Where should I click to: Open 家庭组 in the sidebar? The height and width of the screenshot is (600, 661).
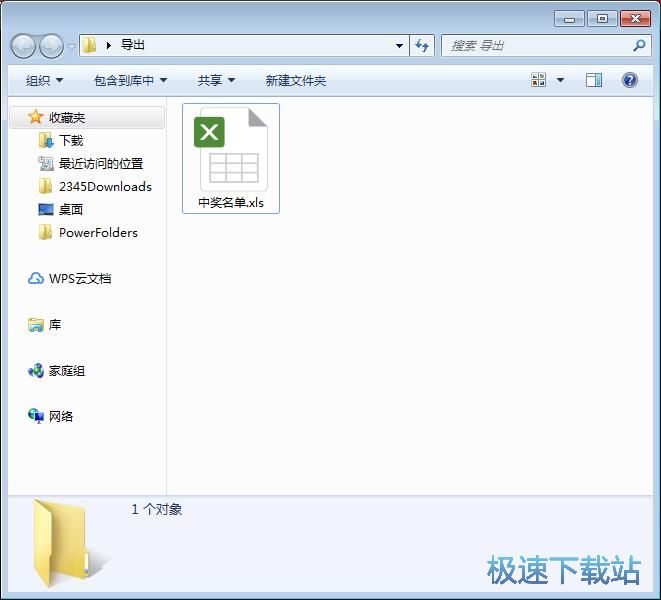click(67, 371)
